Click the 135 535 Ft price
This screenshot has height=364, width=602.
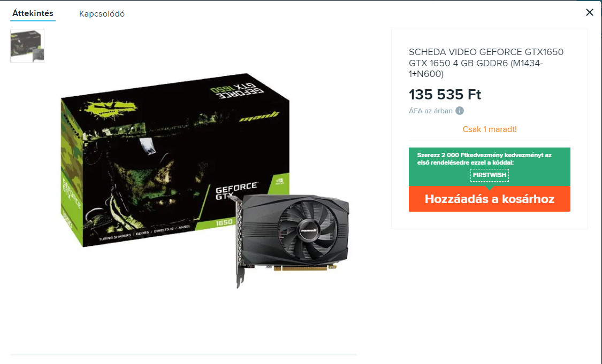point(445,95)
